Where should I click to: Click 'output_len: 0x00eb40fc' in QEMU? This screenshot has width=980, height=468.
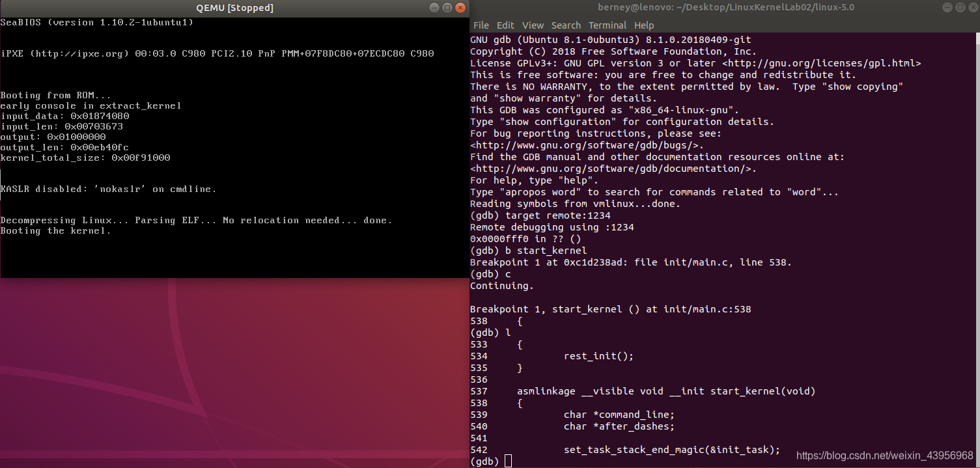[x=64, y=147]
